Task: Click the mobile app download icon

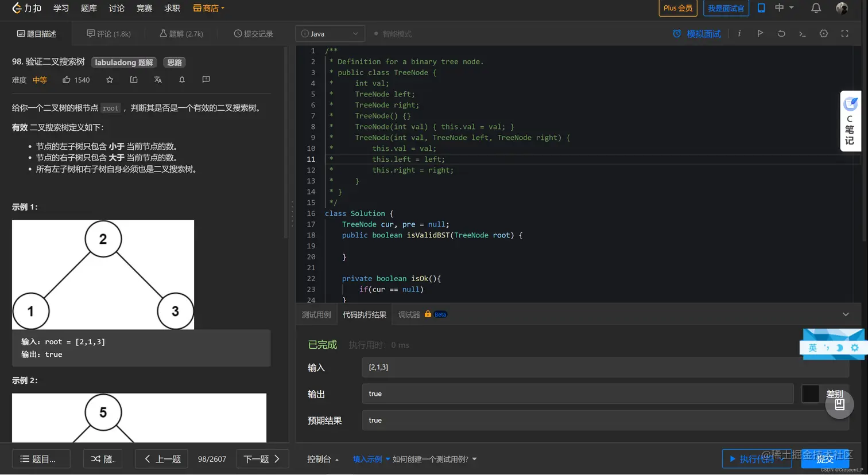Action: (x=761, y=8)
